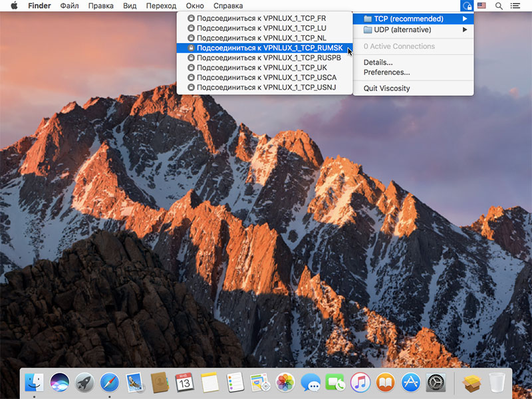Open Notification Center list icon
532x399 pixels.
(x=515, y=6)
